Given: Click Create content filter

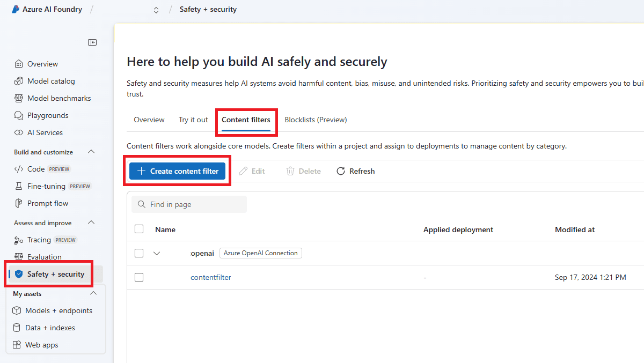Looking at the screenshot, I should [177, 171].
